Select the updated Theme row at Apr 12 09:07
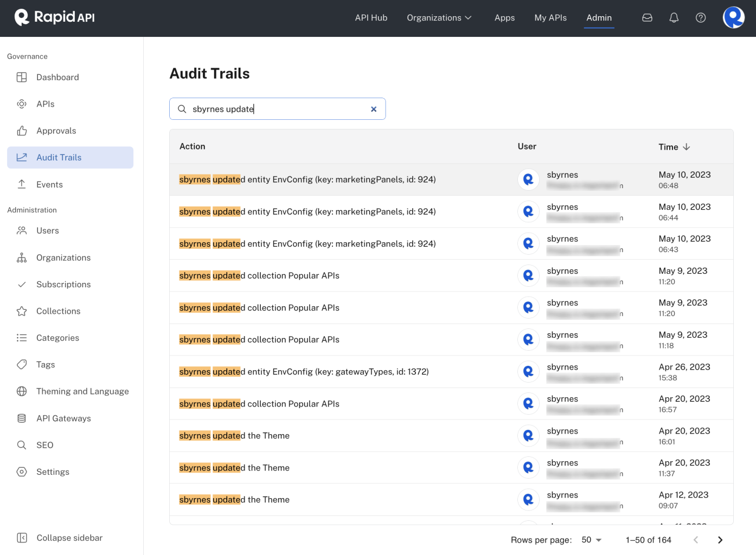Image resolution: width=756 pixels, height=555 pixels. (x=451, y=500)
